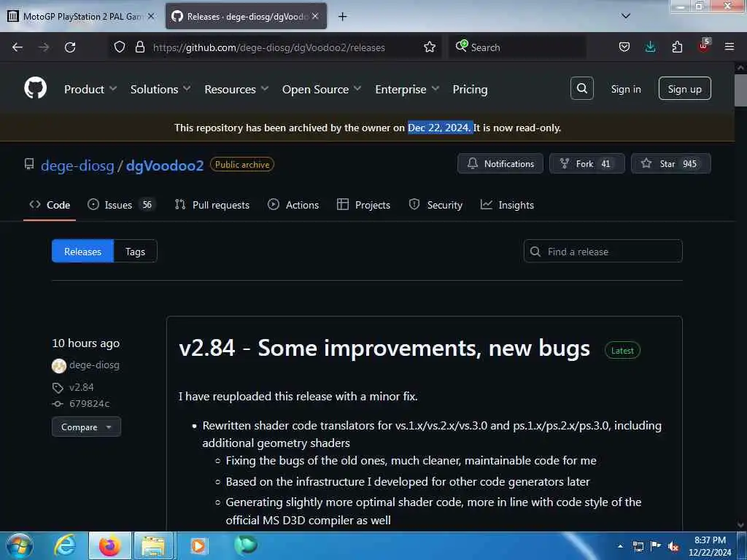Open the Firefox hamburger menu

[729, 47]
